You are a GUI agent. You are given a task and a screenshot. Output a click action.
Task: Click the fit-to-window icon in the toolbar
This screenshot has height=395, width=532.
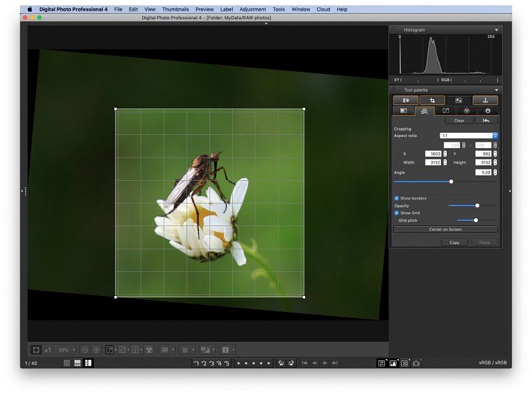coord(35,349)
